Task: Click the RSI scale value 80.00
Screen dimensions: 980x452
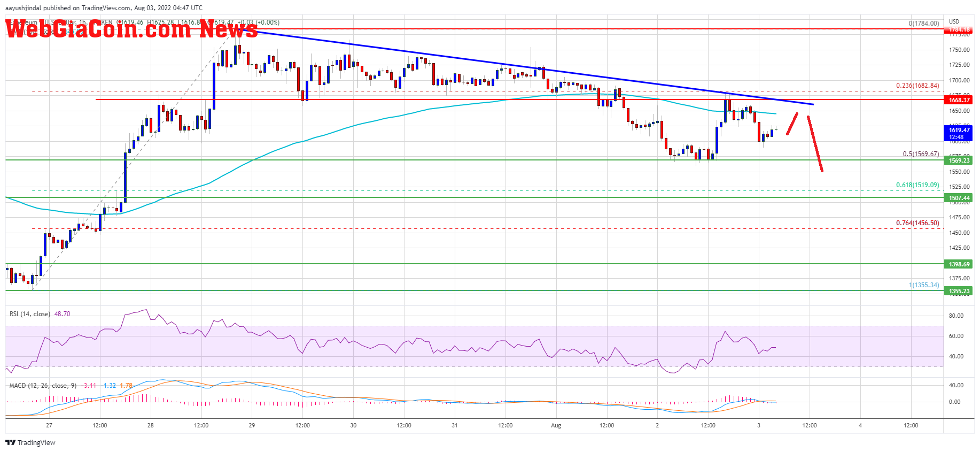Action: point(956,316)
